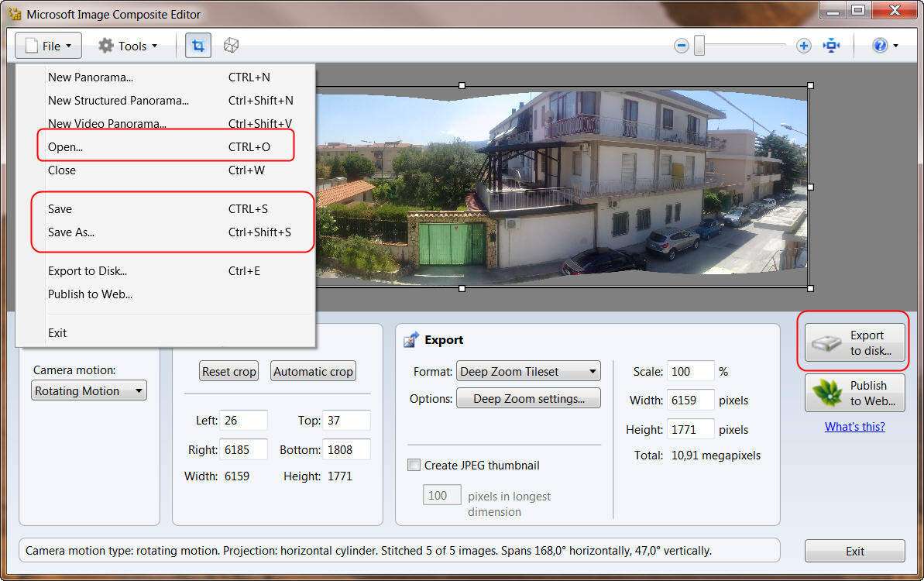The image size is (924, 581).
Task: Click the fit-to-window zoom icon
Action: click(832, 46)
